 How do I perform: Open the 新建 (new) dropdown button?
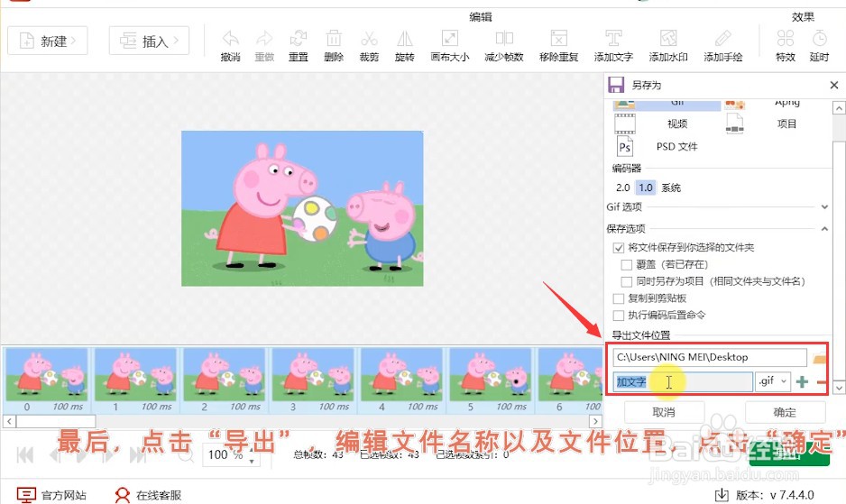[48, 41]
